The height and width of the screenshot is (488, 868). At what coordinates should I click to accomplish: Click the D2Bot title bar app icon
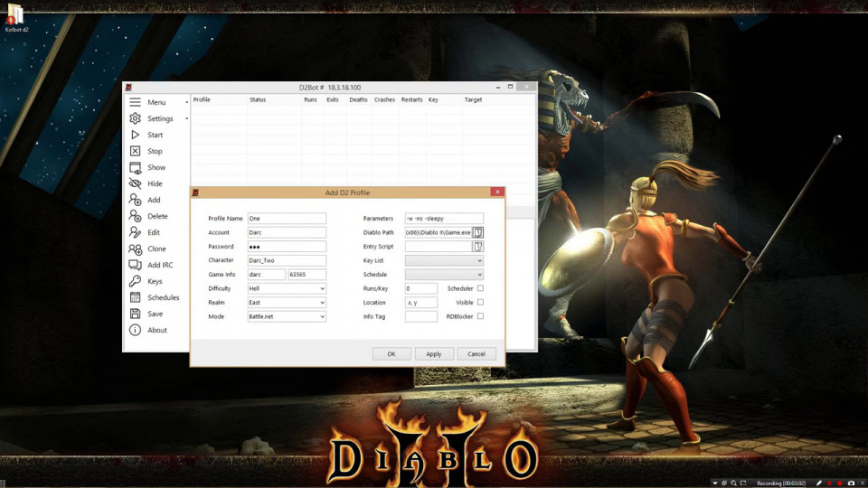point(128,88)
